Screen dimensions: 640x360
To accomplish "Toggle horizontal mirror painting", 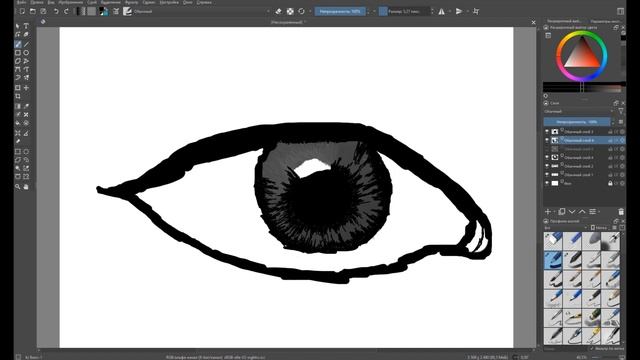I will 442,11.
